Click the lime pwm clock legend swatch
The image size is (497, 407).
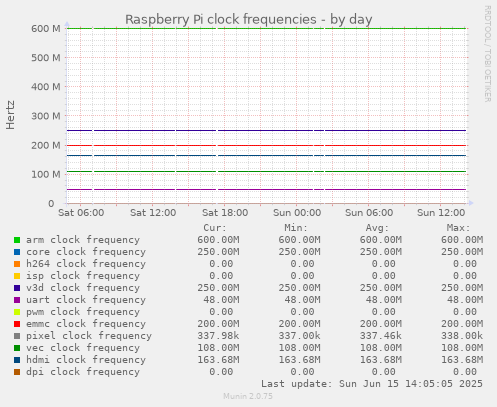click(x=17, y=312)
